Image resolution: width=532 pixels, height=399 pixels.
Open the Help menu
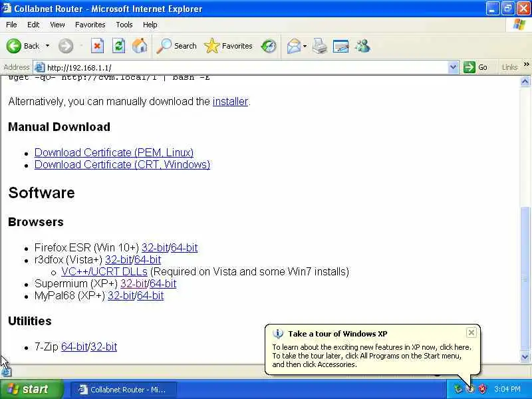click(x=150, y=25)
